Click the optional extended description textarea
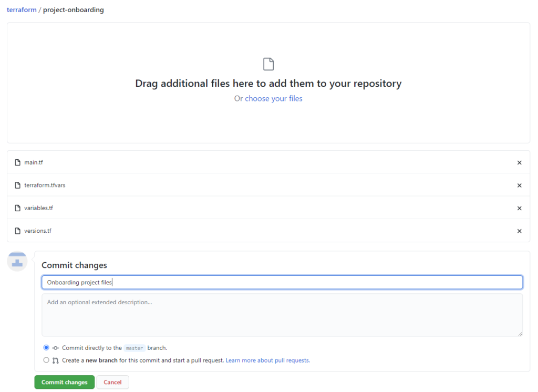This screenshot has width=538, height=392. coord(282,315)
